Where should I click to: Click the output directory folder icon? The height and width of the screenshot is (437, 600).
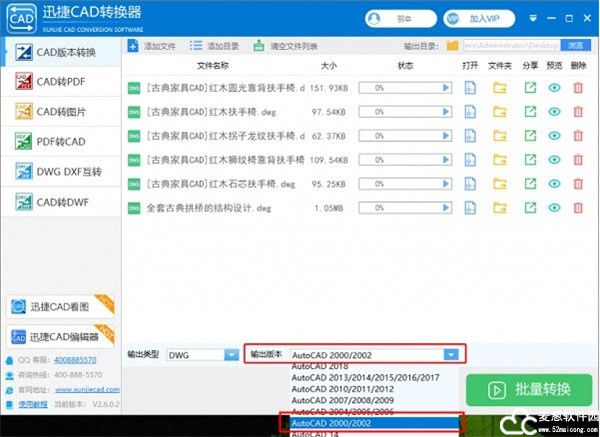click(x=452, y=46)
